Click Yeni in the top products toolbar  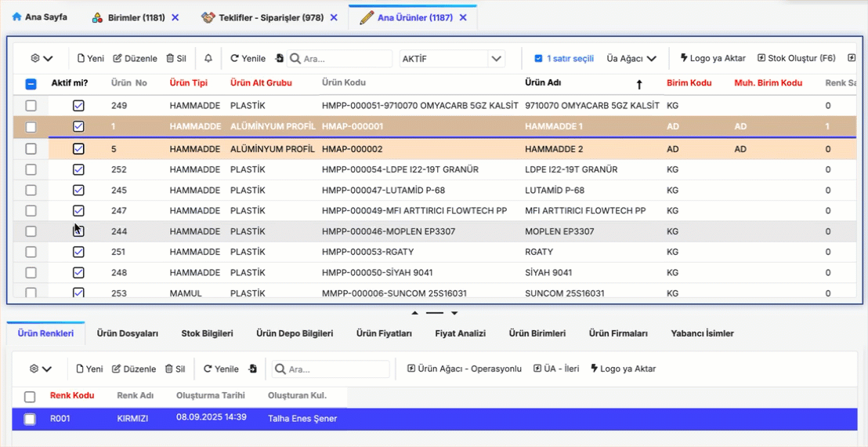point(90,59)
